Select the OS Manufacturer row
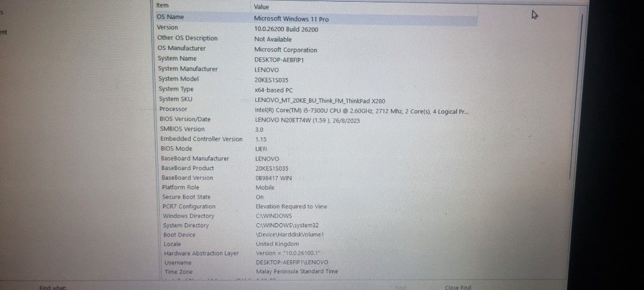Image resolution: width=644 pixels, height=290 pixels. coord(315,49)
